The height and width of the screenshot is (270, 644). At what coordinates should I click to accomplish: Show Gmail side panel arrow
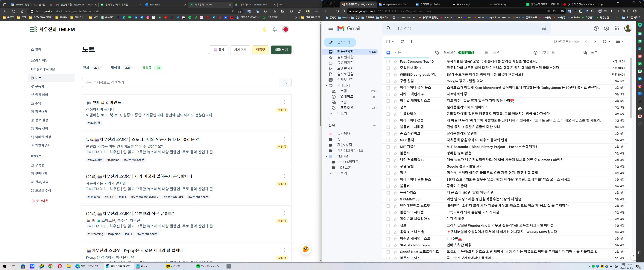pyautogui.click(x=634, y=256)
